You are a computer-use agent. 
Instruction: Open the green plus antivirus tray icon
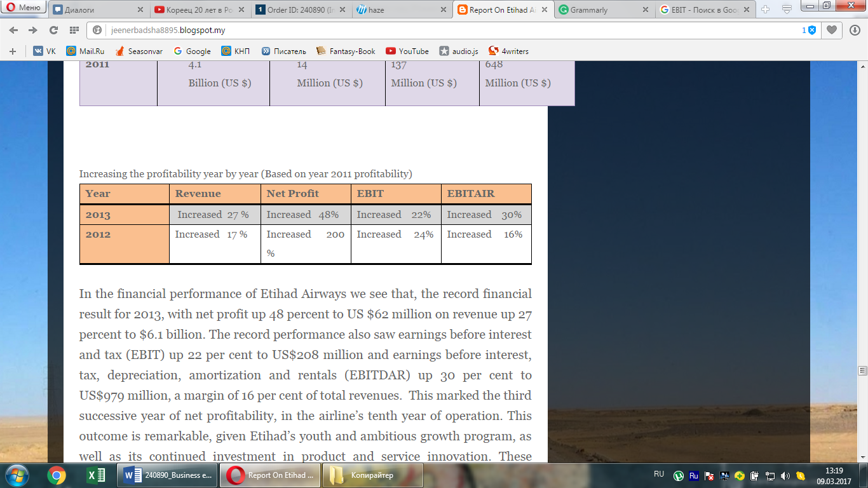739,475
